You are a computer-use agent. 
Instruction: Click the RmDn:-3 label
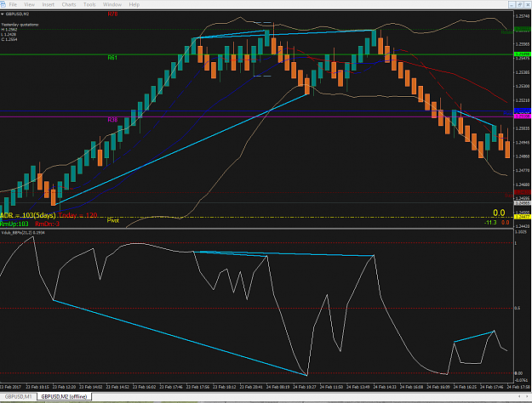tap(47, 224)
